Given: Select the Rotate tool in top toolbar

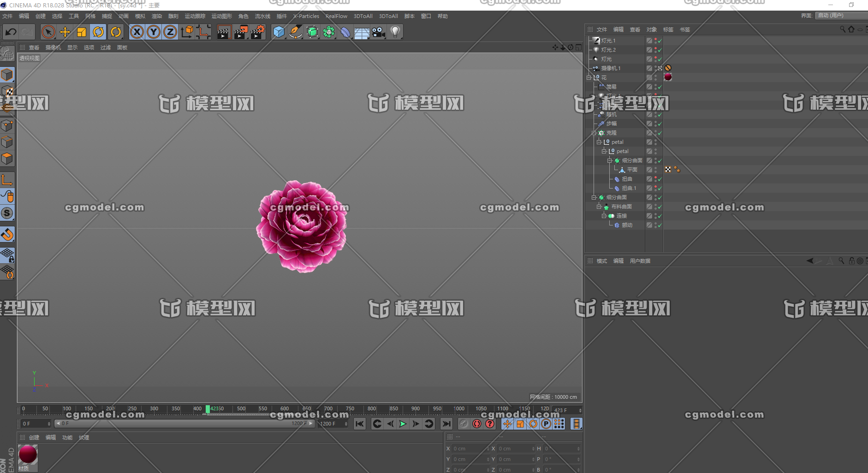Looking at the screenshot, I should [x=98, y=32].
